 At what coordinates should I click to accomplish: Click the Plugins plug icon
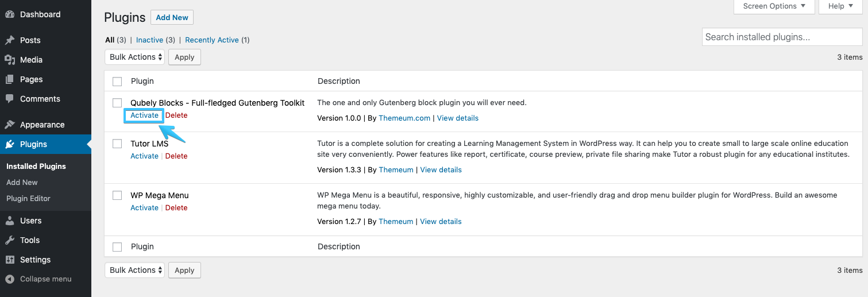10,144
